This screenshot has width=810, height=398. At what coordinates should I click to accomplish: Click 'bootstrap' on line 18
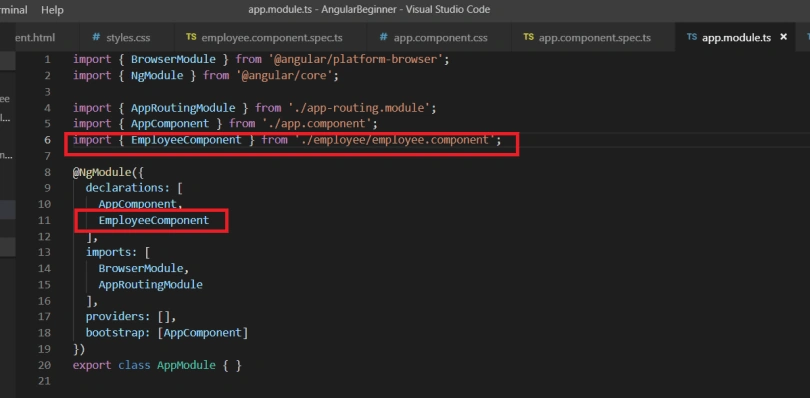115,332
